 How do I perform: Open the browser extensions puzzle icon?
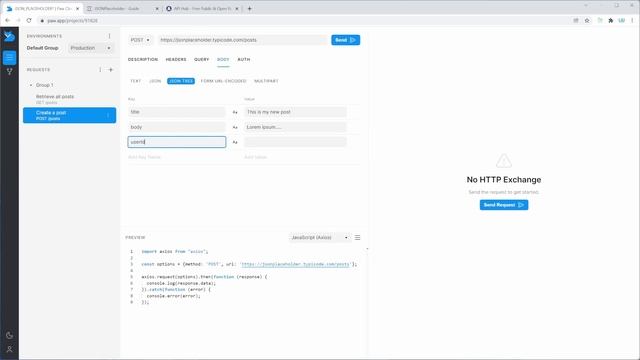click(611, 20)
